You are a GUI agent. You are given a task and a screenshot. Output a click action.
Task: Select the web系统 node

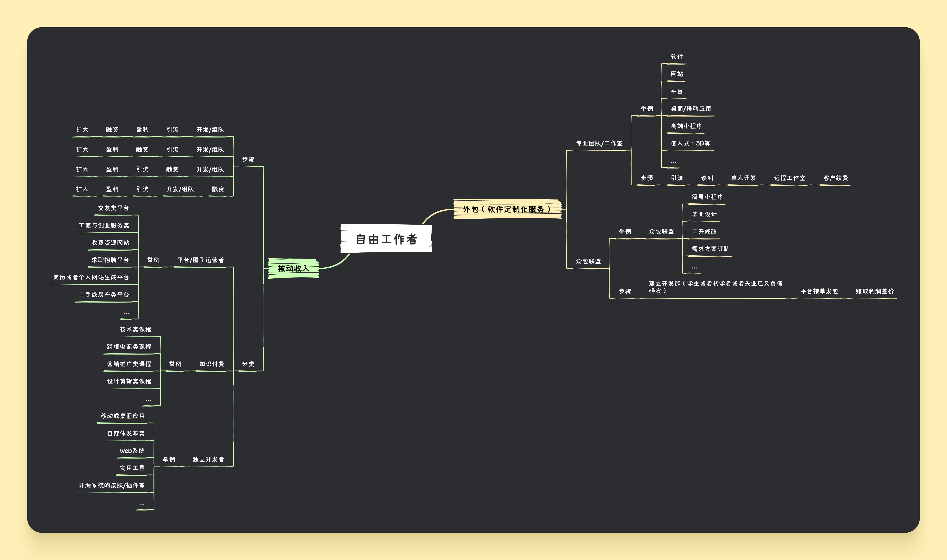click(x=132, y=451)
